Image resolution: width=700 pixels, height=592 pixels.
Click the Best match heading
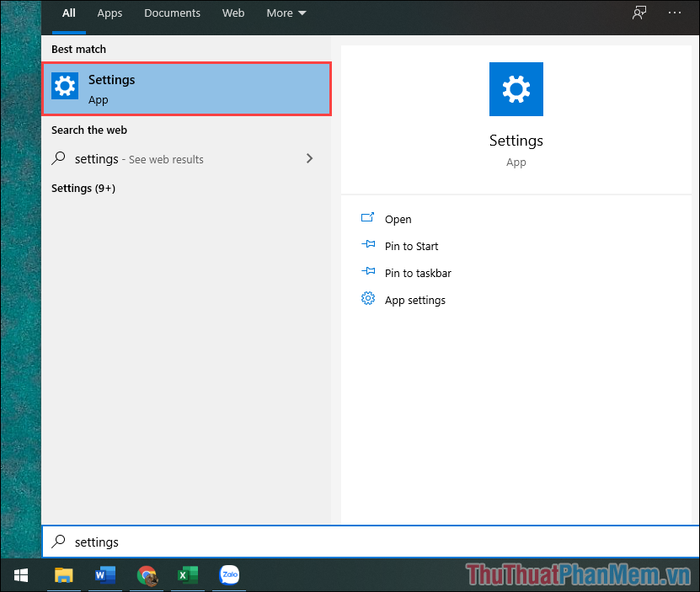point(79,49)
